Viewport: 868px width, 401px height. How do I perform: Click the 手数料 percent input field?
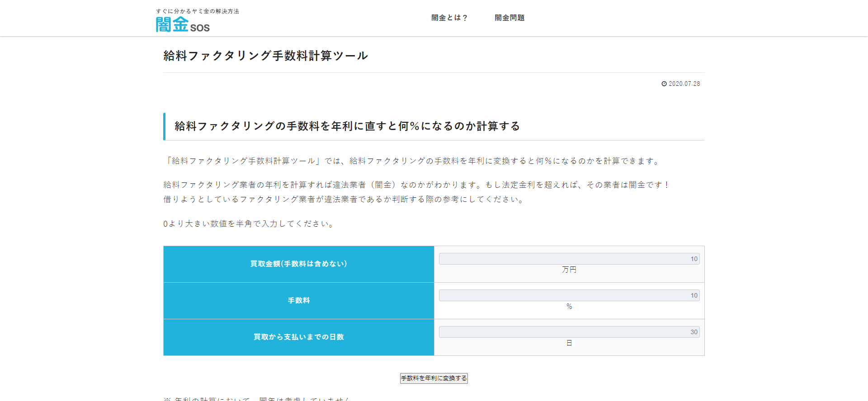pyautogui.click(x=569, y=295)
